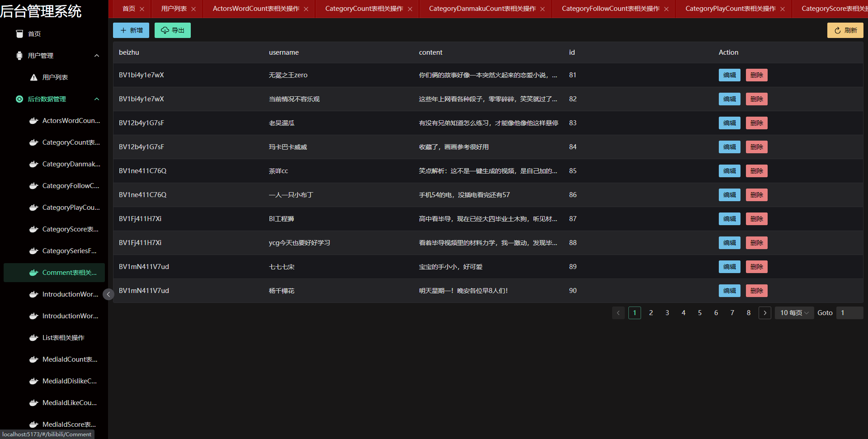Click the coffee icon next to ActorsWordCount entry
The height and width of the screenshot is (439, 868).
coord(33,121)
